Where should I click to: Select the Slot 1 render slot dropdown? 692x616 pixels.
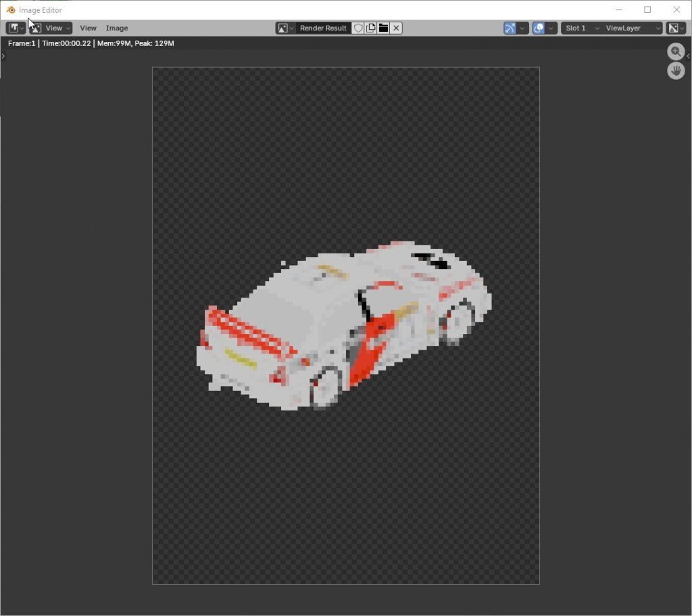[581, 28]
